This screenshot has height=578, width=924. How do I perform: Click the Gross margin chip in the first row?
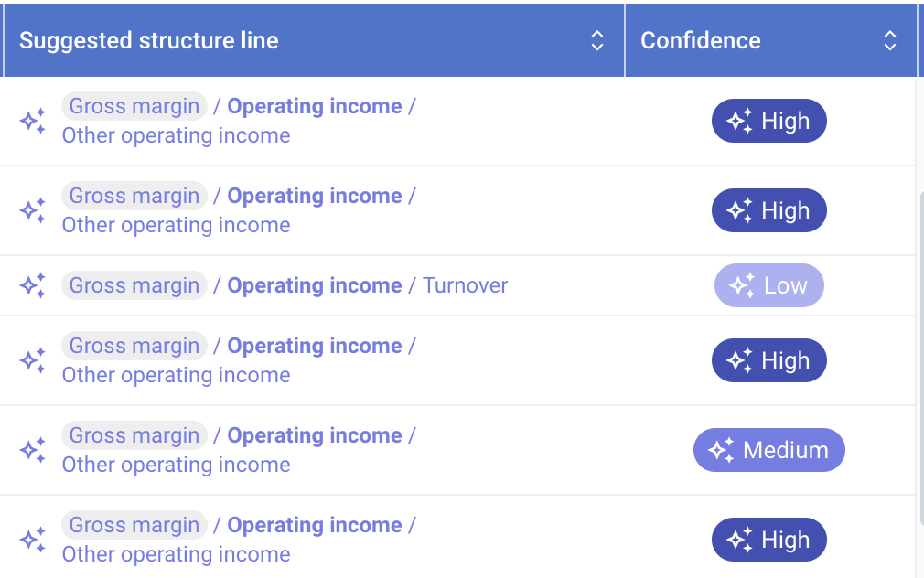pos(134,106)
